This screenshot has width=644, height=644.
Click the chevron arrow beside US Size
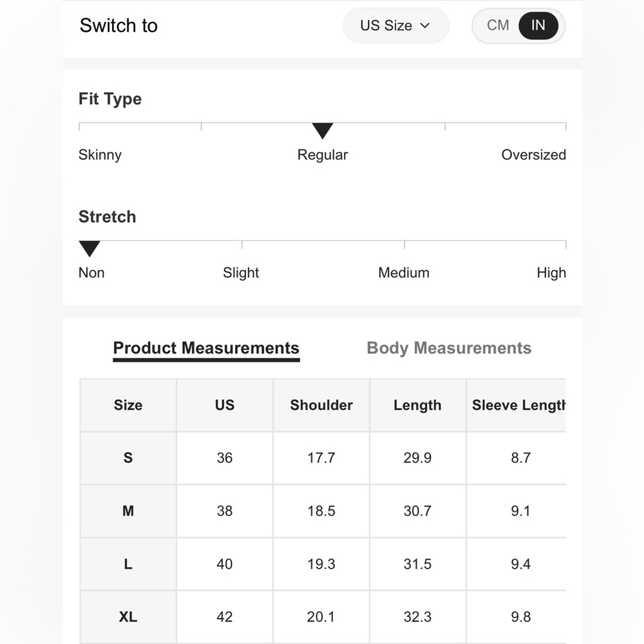coord(425,26)
